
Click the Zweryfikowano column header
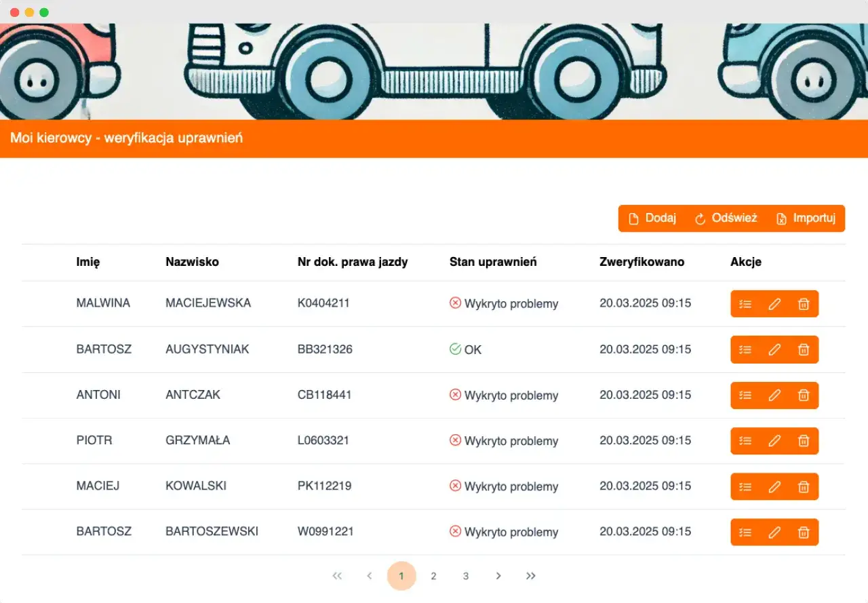(x=642, y=262)
